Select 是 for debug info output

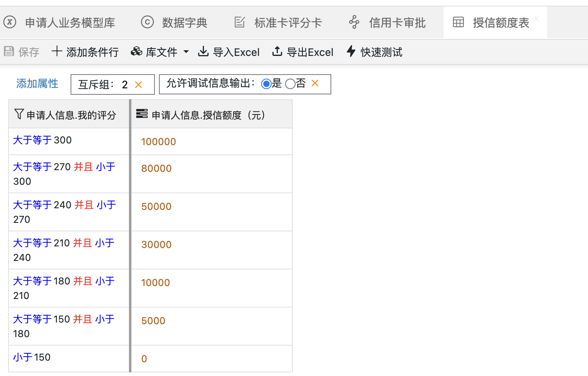point(266,84)
